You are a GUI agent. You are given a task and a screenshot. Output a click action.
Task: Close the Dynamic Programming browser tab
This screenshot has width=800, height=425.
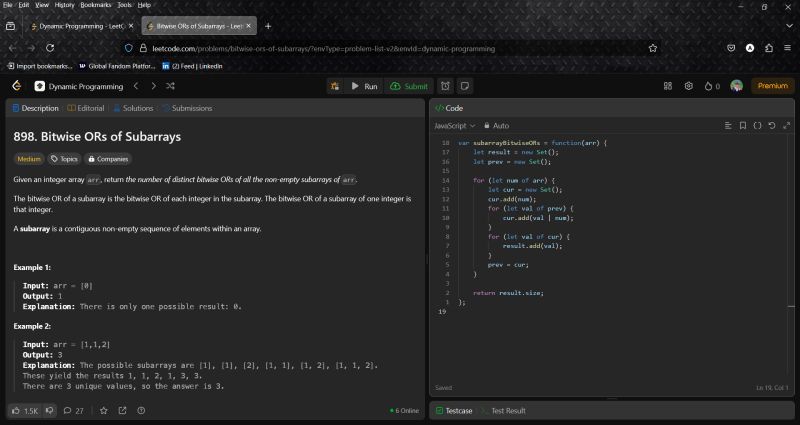point(131,26)
